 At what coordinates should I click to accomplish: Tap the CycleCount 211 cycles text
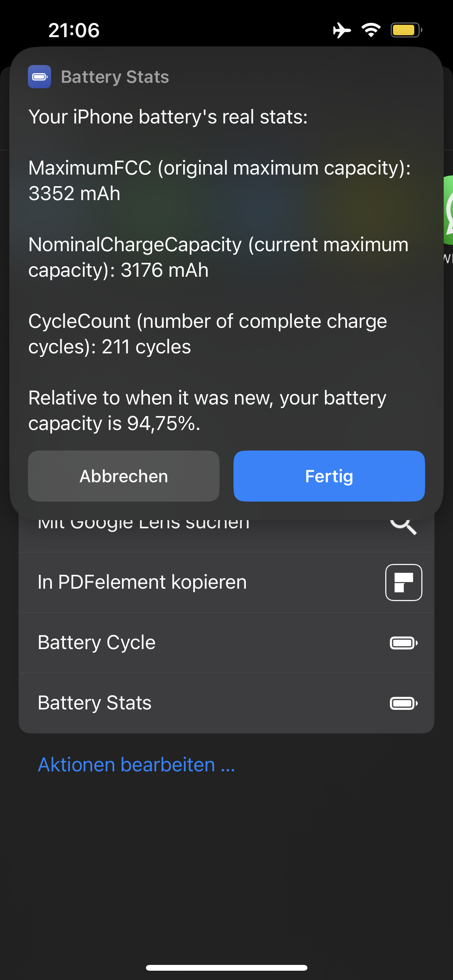click(208, 334)
